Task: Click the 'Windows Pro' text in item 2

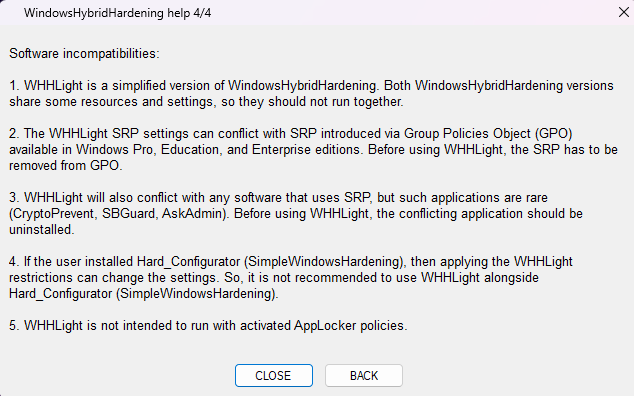Action: click(114, 150)
